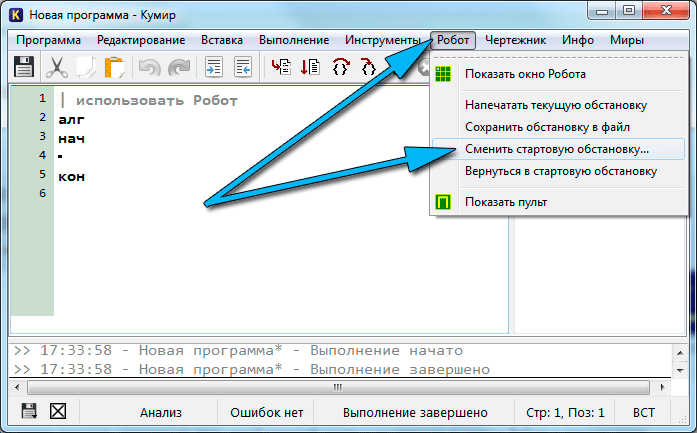Click the horizontal scrollbar right arrow

tap(662, 387)
